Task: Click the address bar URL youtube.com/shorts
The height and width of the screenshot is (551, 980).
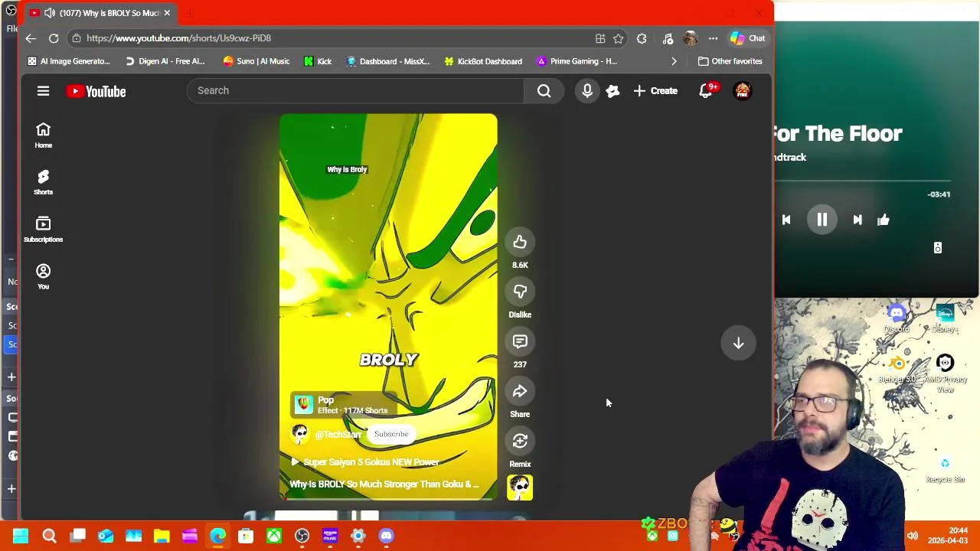Action: pos(178,38)
